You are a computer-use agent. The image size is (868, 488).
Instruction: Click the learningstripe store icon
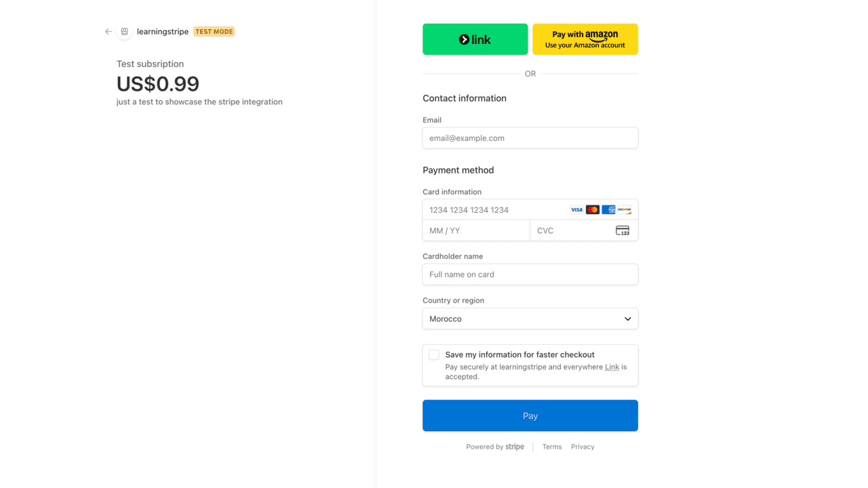point(125,32)
